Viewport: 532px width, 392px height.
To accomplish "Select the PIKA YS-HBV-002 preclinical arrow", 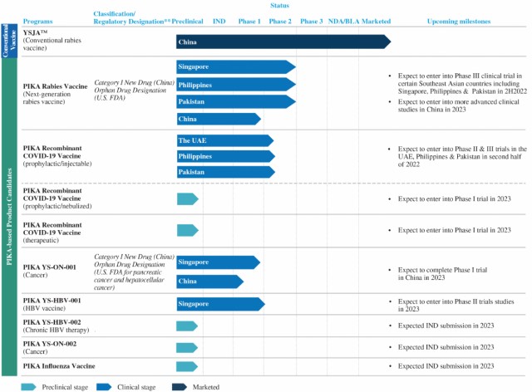I will tap(187, 326).
